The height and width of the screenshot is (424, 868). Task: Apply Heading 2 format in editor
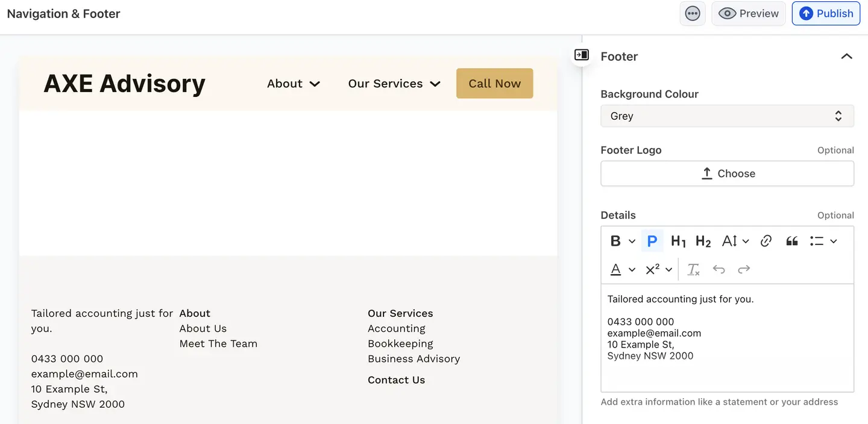coord(703,241)
